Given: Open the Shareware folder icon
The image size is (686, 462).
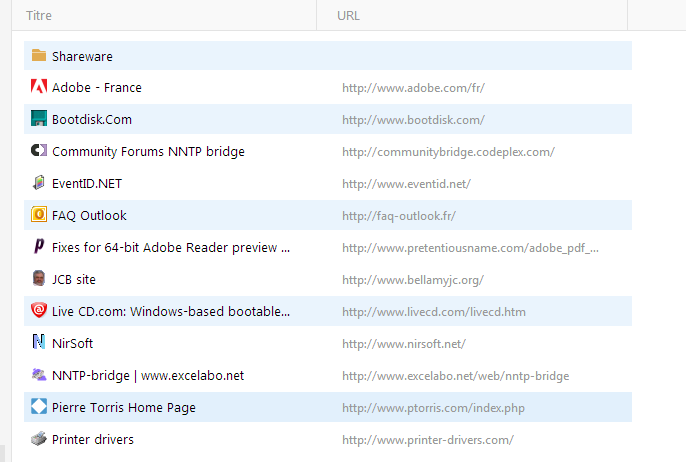Looking at the screenshot, I should pos(38,56).
